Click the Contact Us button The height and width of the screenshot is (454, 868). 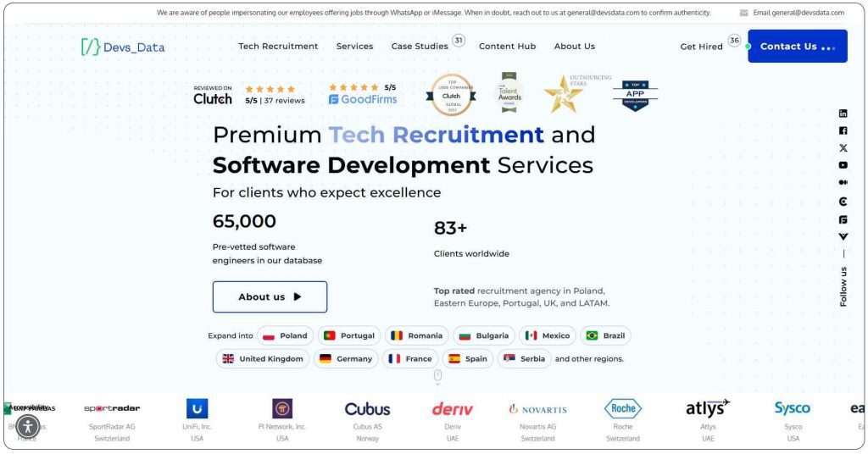(797, 46)
